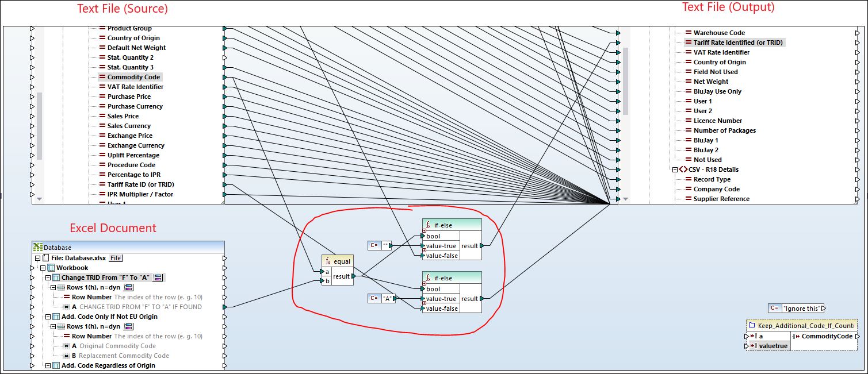Click the folder icon of Keep_Additional_Code_If_Counti
The height and width of the screenshot is (374, 868).
click(752, 325)
